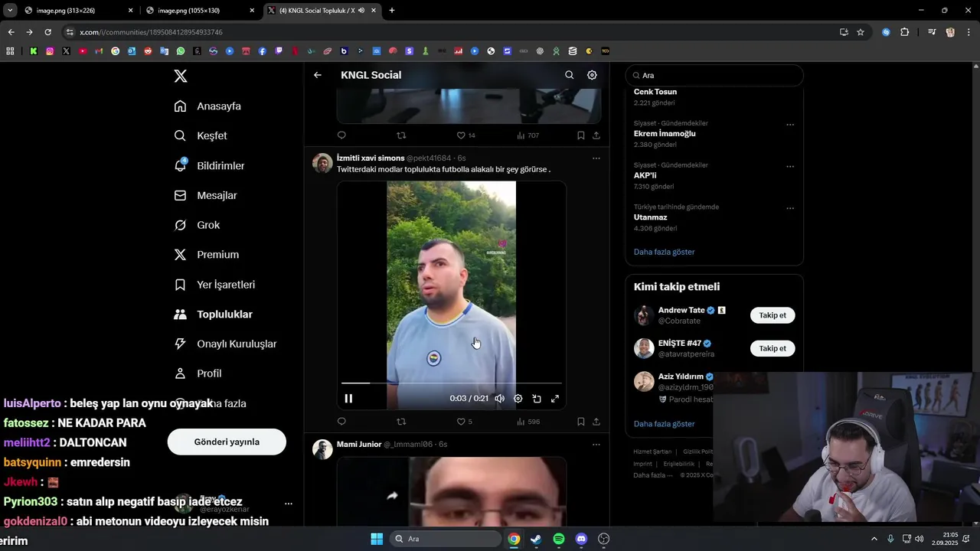980x551 pixels.
Task: Reload the page in Chrome
Action: click(x=47, y=32)
